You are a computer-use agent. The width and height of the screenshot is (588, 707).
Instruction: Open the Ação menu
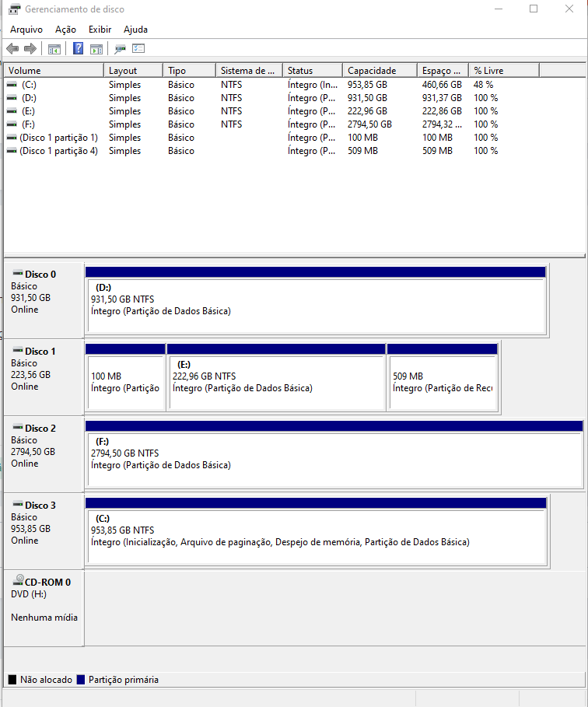click(x=65, y=30)
